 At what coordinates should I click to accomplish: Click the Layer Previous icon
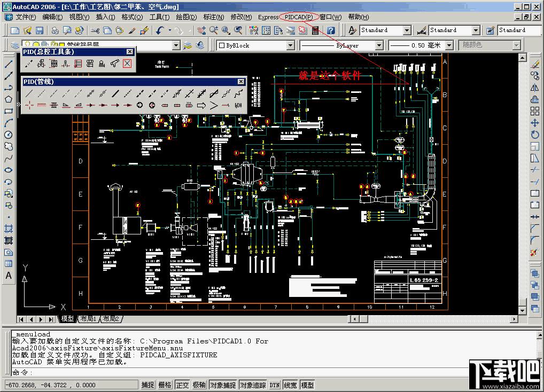pos(200,45)
